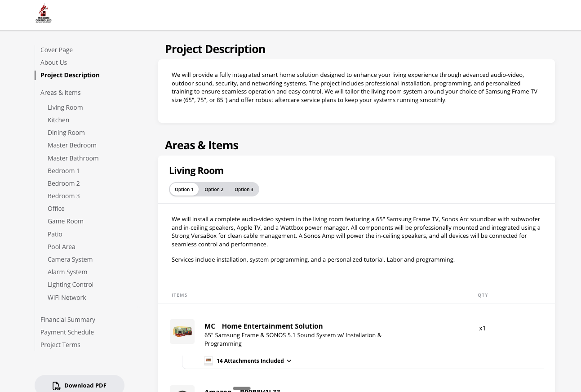This screenshot has width=581, height=392.
Task: Jump to Living Room area in sidebar
Action: click(65, 107)
